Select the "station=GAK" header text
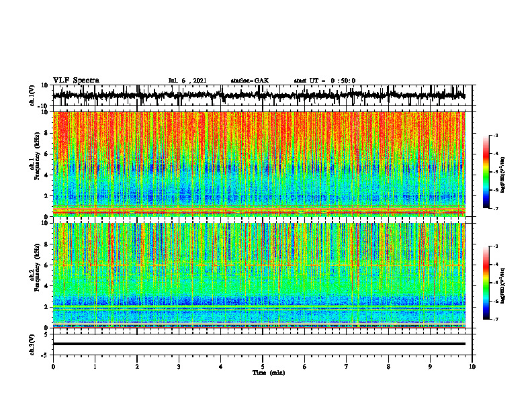 (x=250, y=81)
